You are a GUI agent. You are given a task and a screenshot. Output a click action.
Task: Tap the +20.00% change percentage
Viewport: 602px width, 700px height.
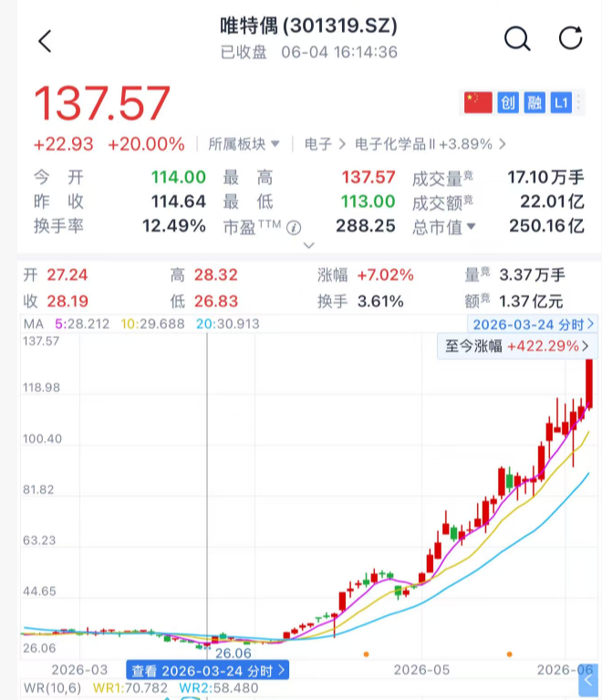click(x=146, y=144)
